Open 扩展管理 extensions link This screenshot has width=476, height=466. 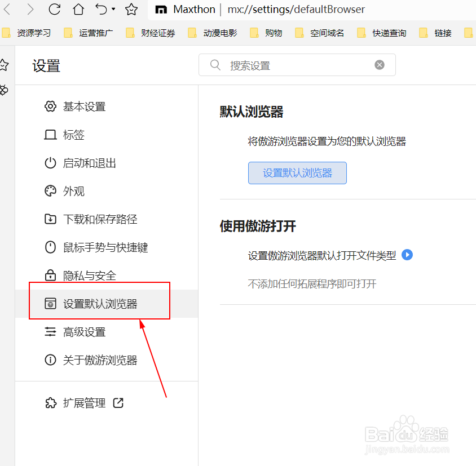[84, 403]
